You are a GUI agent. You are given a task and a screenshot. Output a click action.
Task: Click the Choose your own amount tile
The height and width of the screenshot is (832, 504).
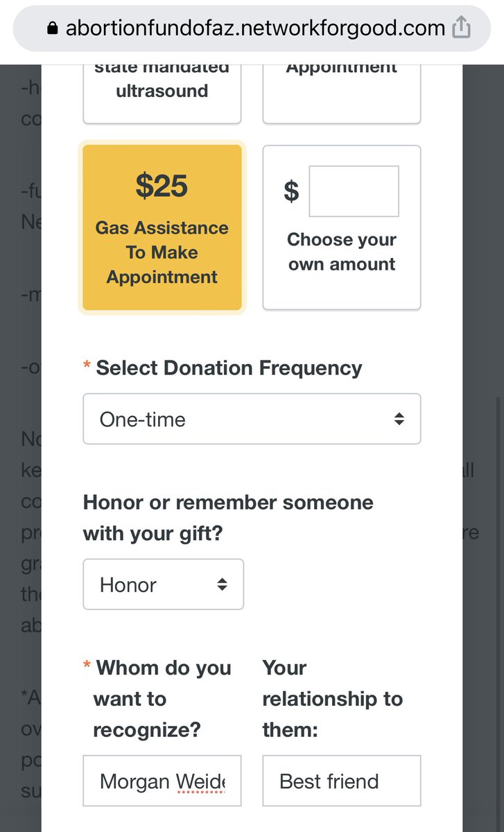[x=342, y=227]
